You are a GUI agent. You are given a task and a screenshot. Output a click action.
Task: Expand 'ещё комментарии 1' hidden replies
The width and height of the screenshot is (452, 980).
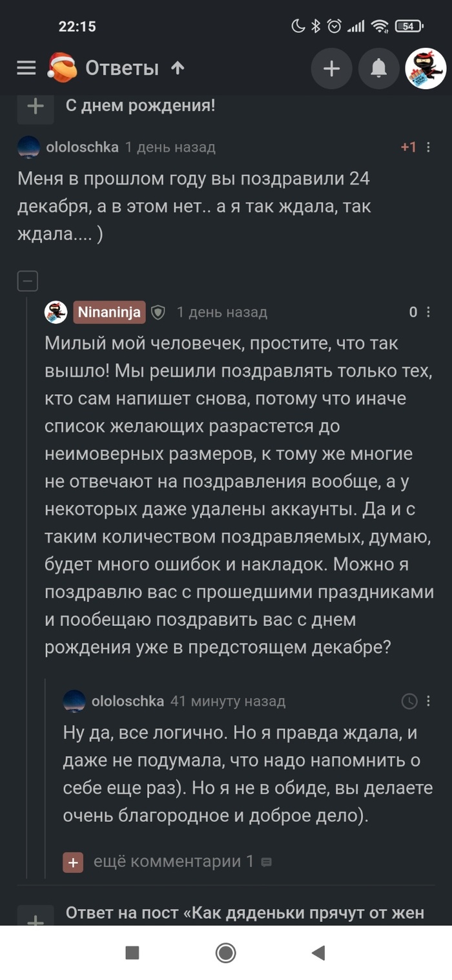pos(73,862)
